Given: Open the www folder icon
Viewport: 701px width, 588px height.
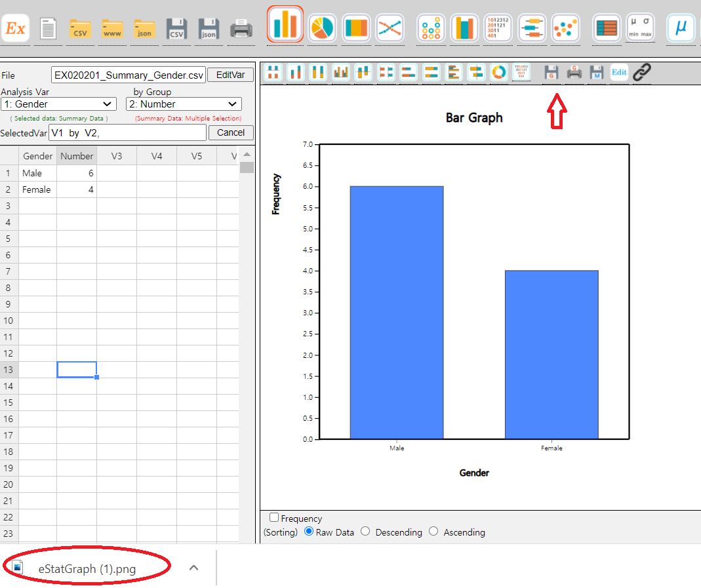Looking at the screenshot, I should (112, 29).
